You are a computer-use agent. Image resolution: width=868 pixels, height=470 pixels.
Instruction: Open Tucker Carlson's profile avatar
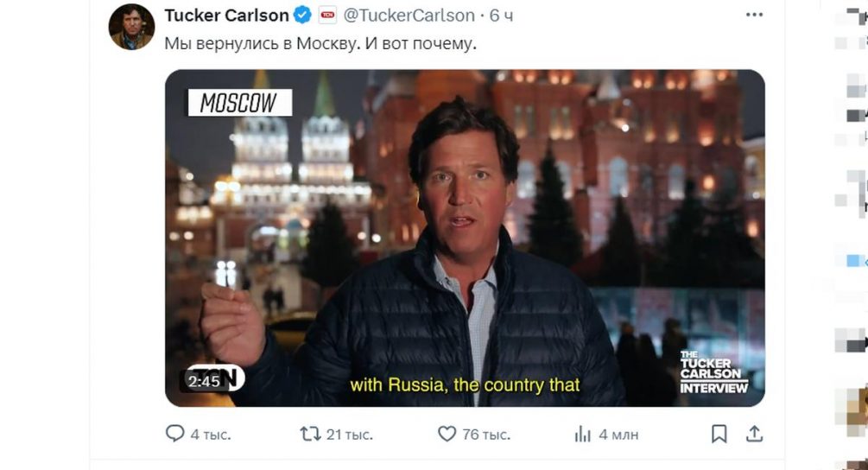coord(131,27)
